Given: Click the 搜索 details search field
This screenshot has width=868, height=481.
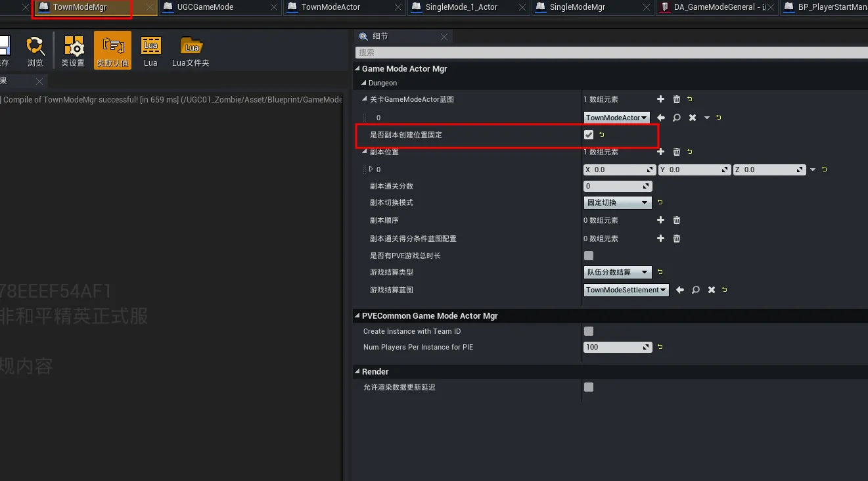Looking at the screenshot, I should pyautogui.click(x=611, y=53).
